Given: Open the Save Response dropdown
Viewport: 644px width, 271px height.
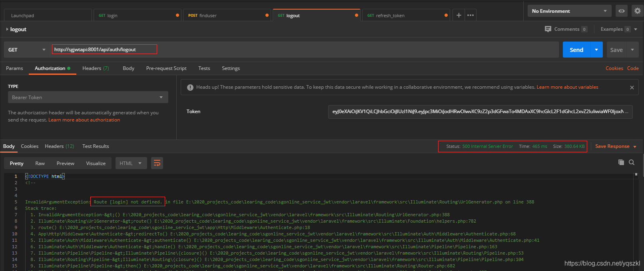Looking at the screenshot, I should click(616, 146).
